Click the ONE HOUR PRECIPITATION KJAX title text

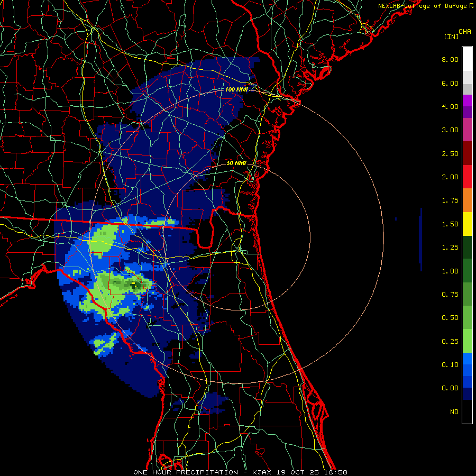[240, 472]
